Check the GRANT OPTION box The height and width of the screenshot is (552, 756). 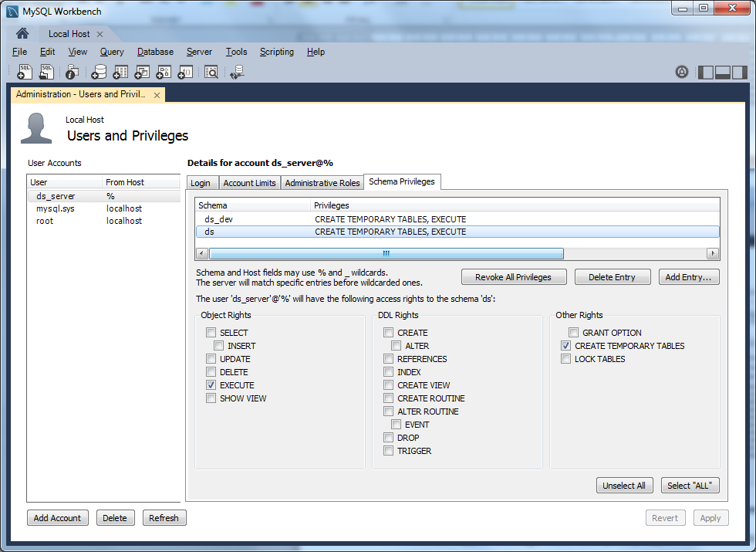pyautogui.click(x=573, y=332)
